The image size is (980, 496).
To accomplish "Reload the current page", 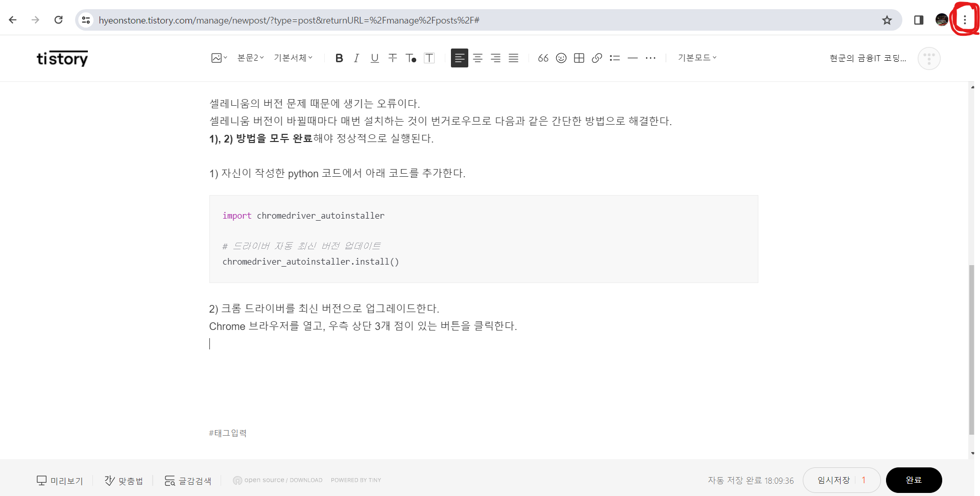I will click(59, 20).
